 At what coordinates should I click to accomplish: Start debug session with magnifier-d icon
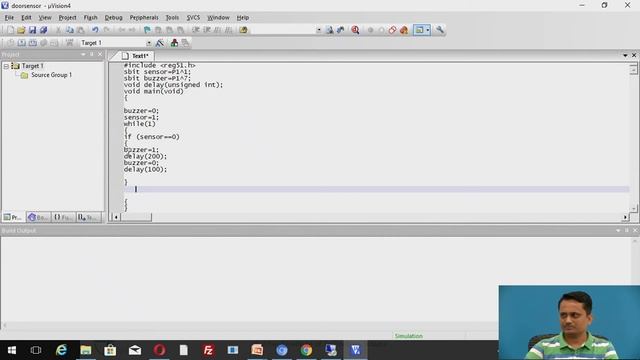[x=355, y=30]
